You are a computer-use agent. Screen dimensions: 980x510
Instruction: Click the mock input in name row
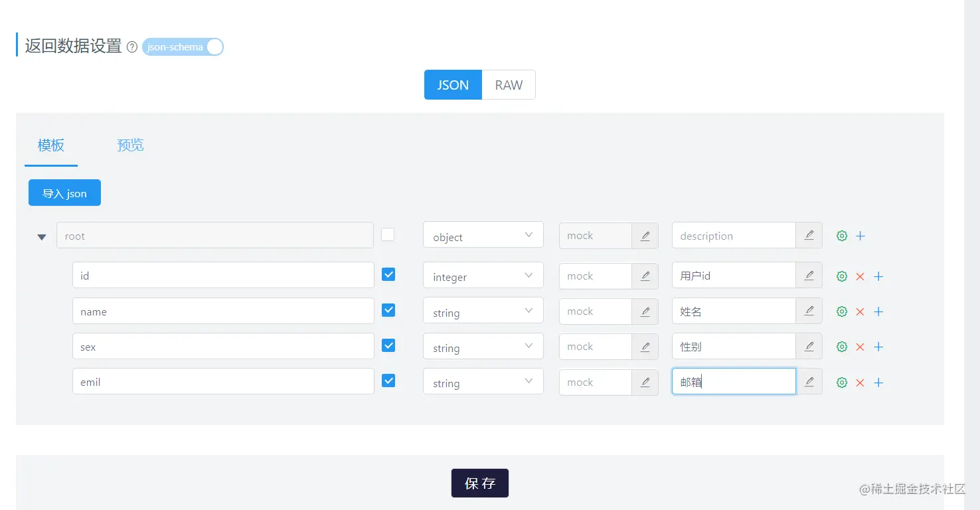[x=596, y=311]
